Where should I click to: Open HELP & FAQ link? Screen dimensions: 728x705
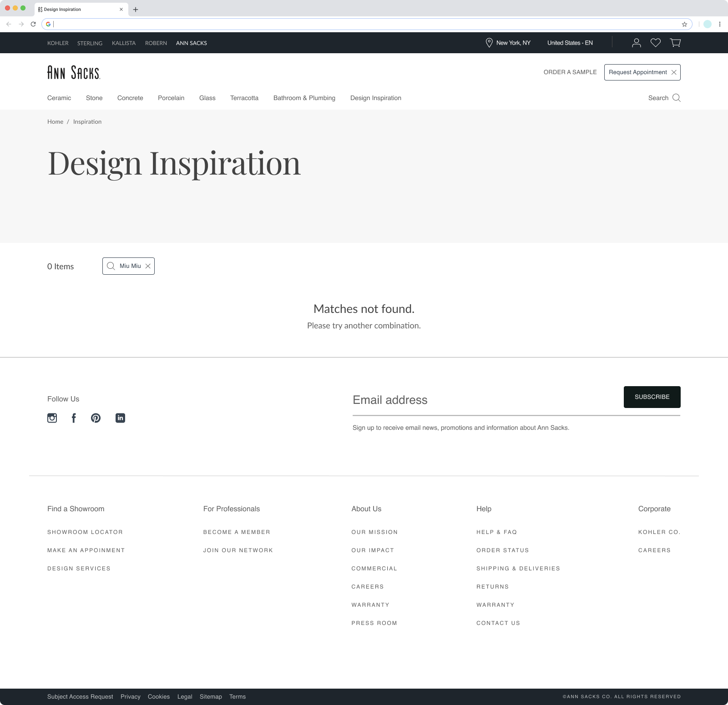pyautogui.click(x=496, y=532)
